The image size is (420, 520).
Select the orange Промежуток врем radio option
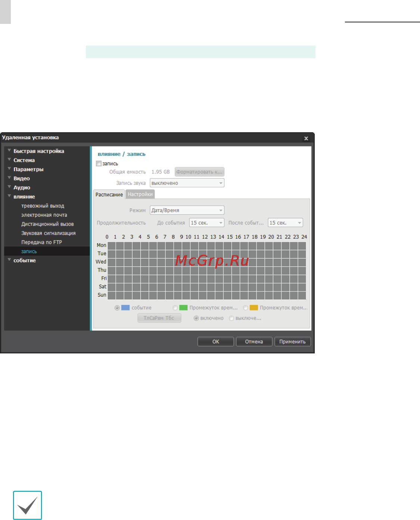click(246, 308)
